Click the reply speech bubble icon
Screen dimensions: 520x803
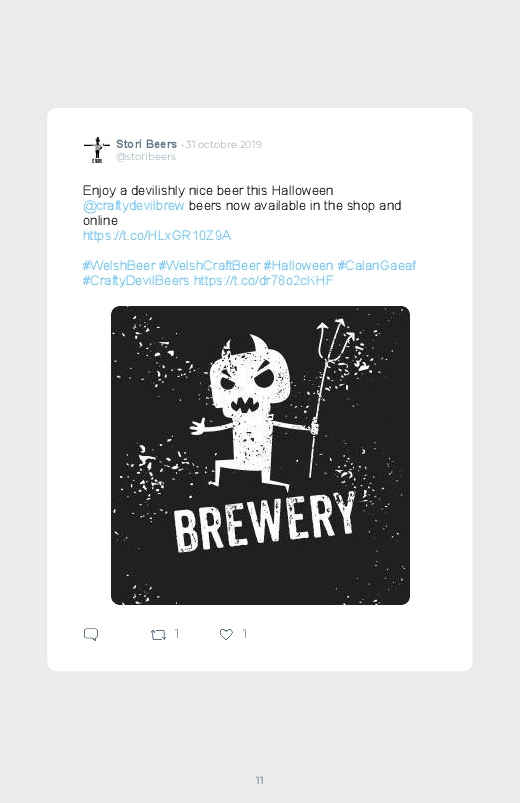click(x=91, y=635)
